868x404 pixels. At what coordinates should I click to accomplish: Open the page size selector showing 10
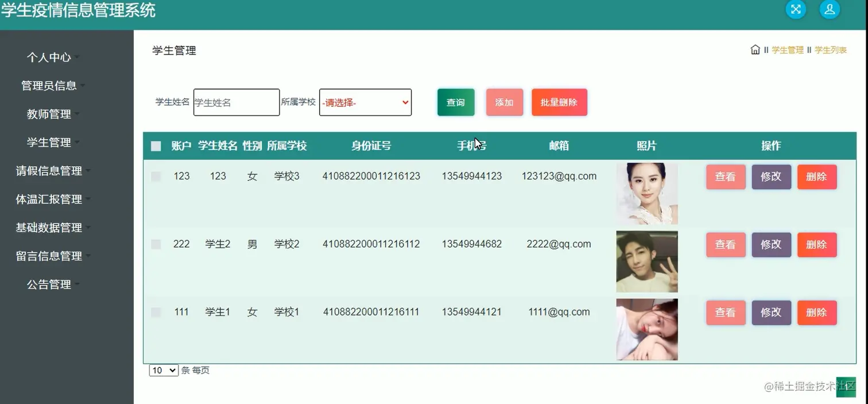coord(163,370)
